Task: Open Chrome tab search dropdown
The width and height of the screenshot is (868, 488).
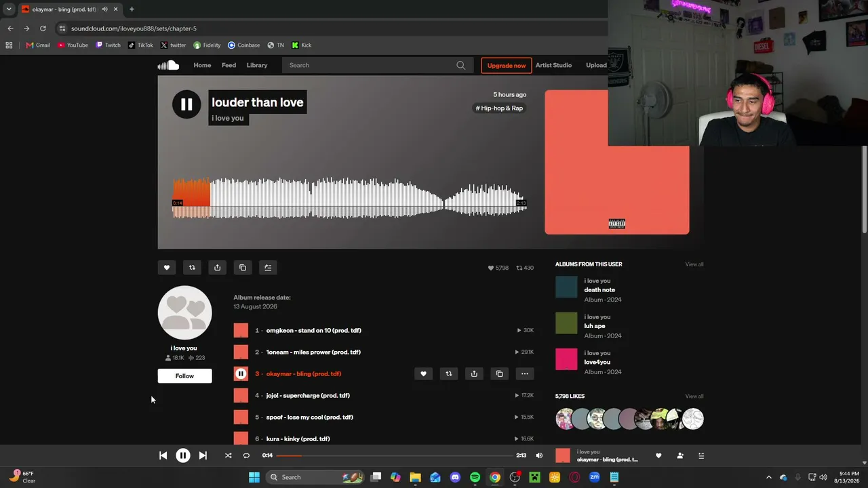Action: pos(9,9)
